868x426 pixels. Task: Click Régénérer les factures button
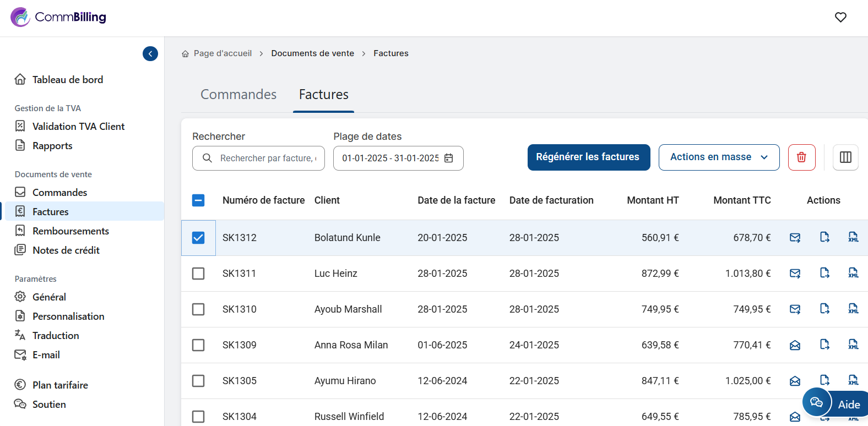click(588, 157)
